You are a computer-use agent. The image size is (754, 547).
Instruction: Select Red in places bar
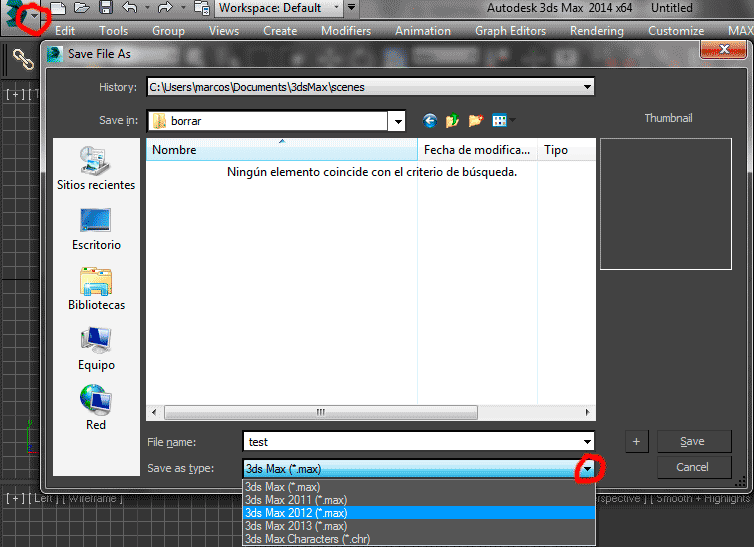(96, 408)
